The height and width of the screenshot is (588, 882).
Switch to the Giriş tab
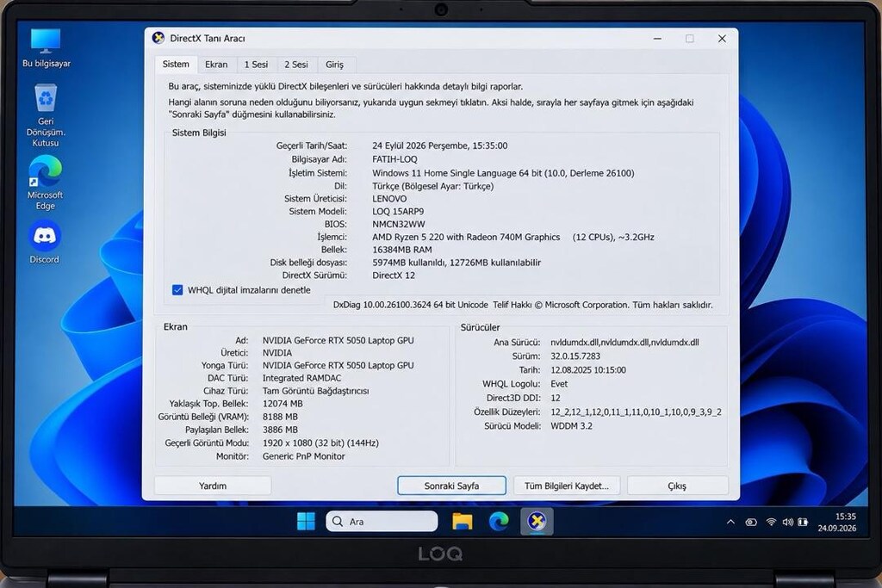335,65
